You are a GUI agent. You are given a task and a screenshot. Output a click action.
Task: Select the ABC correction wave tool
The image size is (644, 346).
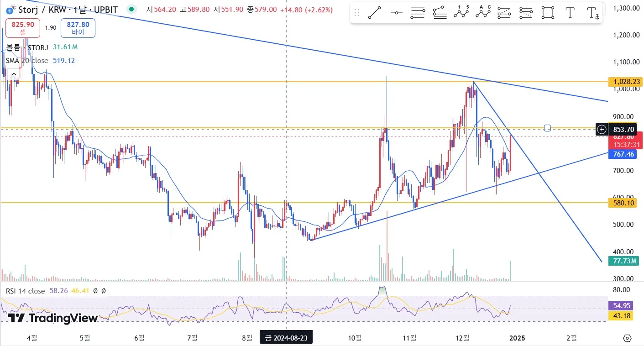tap(483, 13)
